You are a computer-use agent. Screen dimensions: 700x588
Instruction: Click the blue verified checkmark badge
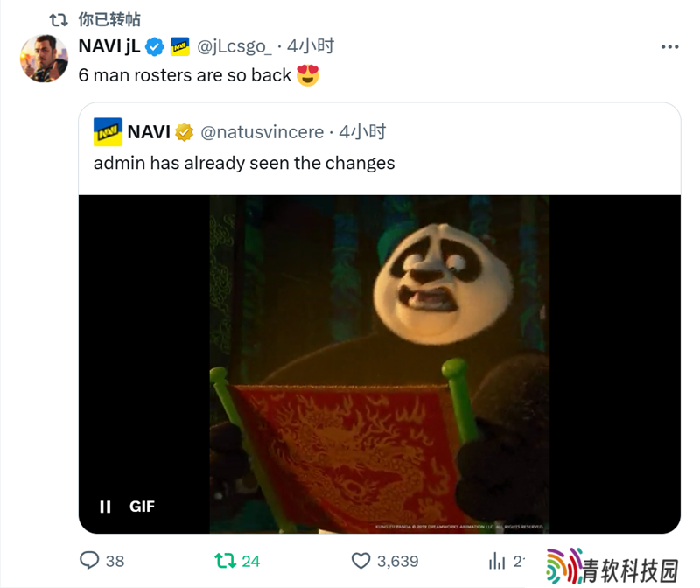click(x=155, y=47)
